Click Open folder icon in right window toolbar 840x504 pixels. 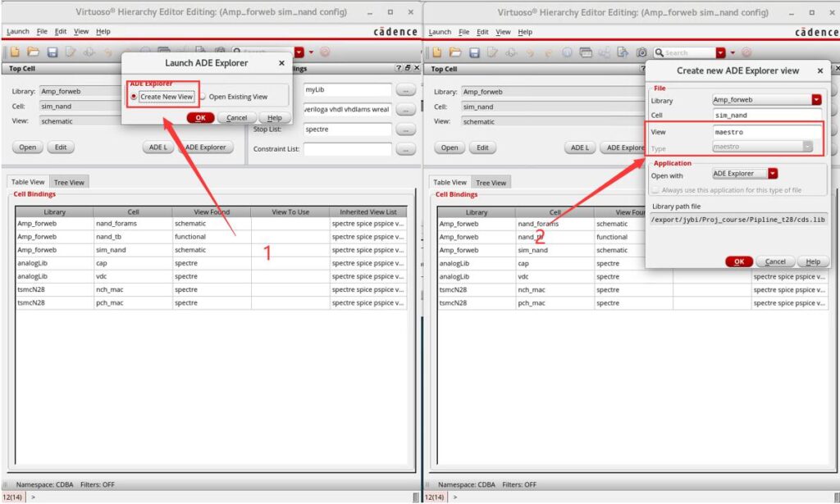point(455,52)
